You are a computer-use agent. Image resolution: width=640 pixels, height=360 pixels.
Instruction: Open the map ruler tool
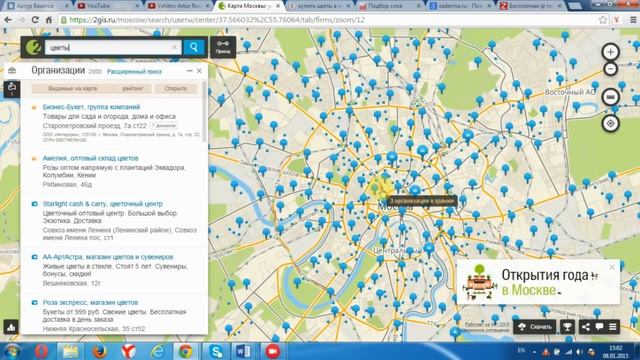pyautogui.click(x=610, y=97)
